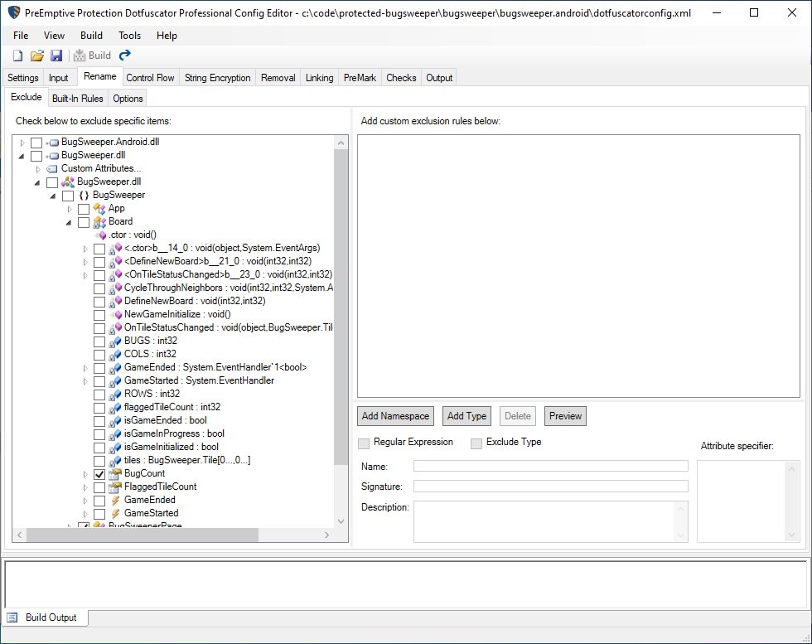Open the File menu
The image size is (812, 644).
point(21,36)
